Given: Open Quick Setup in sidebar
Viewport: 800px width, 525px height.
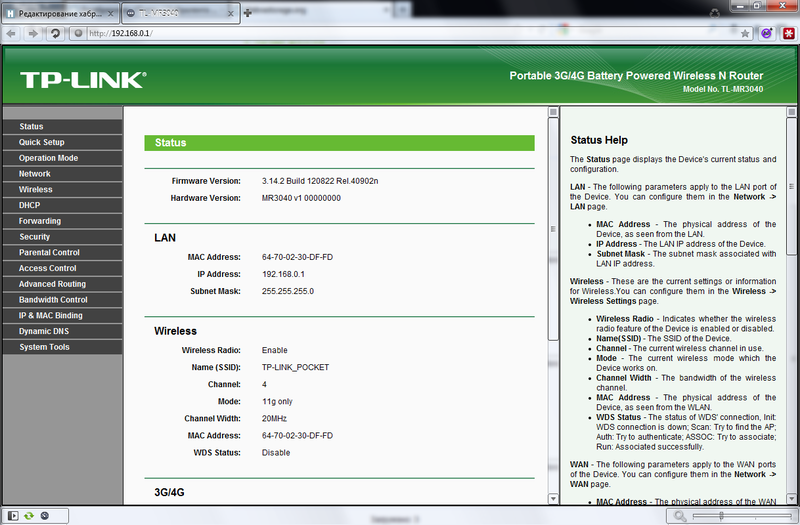Looking at the screenshot, I should click(x=62, y=142).
